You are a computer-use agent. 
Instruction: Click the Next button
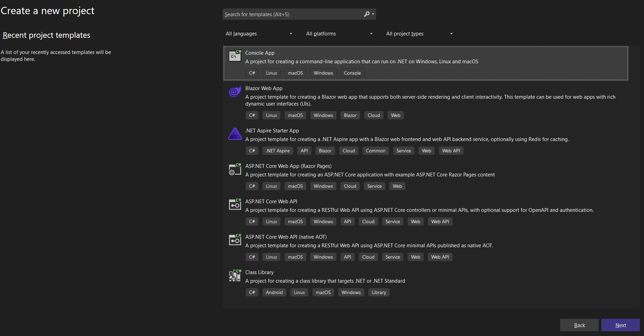click(x=621, y=325)
